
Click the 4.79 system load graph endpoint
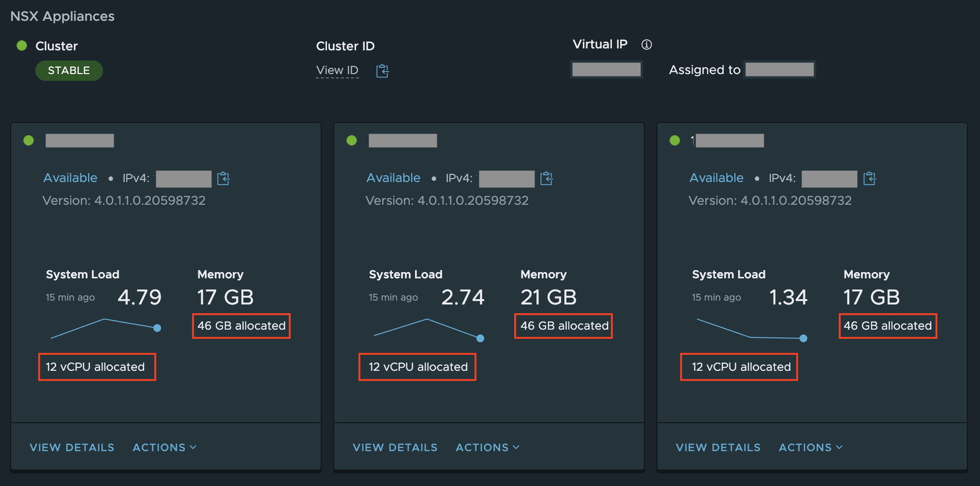[x=157, y=328]
